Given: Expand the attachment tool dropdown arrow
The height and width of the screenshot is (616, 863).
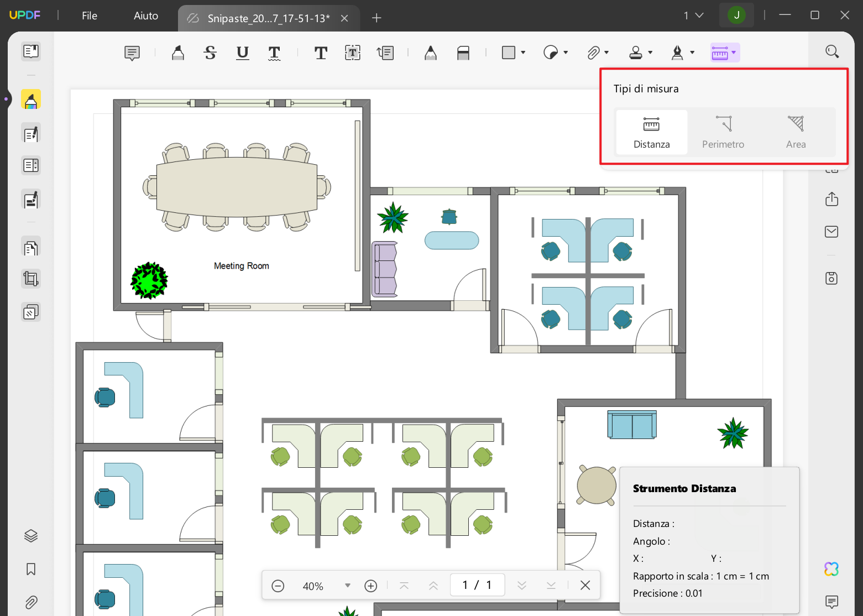Looking at the screenshot, I should click(606, 53).
